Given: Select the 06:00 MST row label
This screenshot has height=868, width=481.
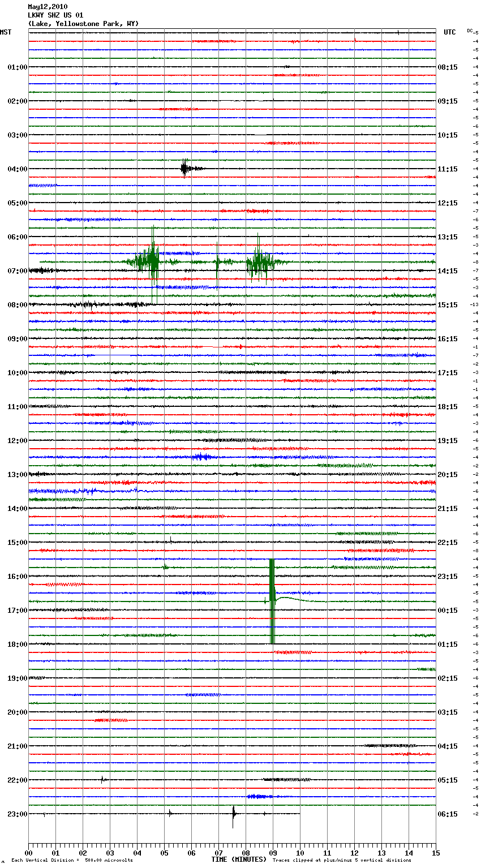Looking at the screenshot, I should point(18,237).
